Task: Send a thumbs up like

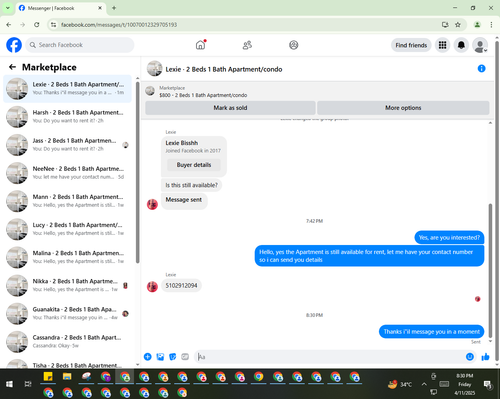Action: 485,357
